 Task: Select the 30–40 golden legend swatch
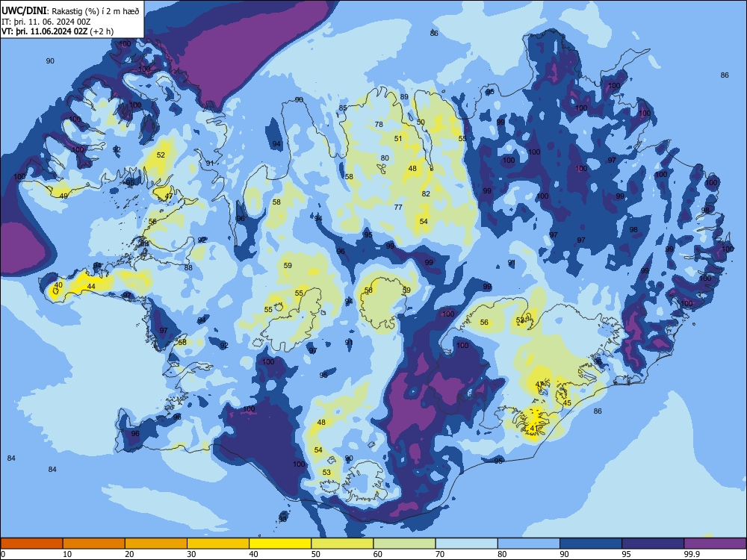click(218, 544)
